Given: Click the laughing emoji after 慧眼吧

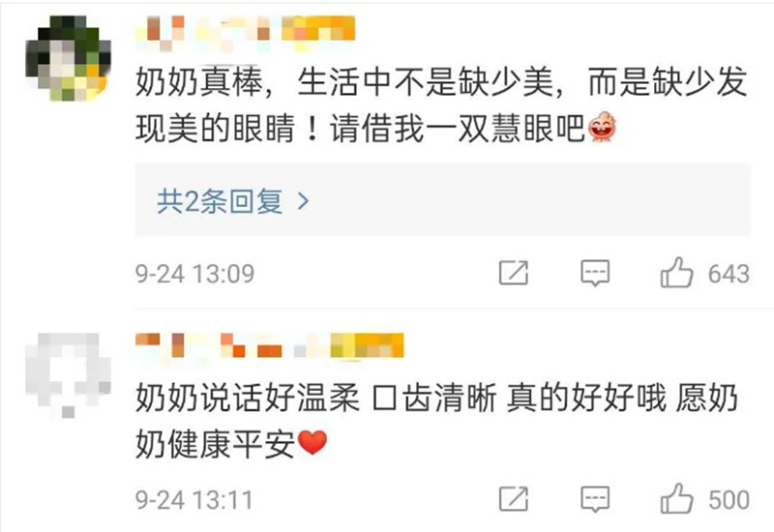Looking at the screenshot, I should coord(602,128).
